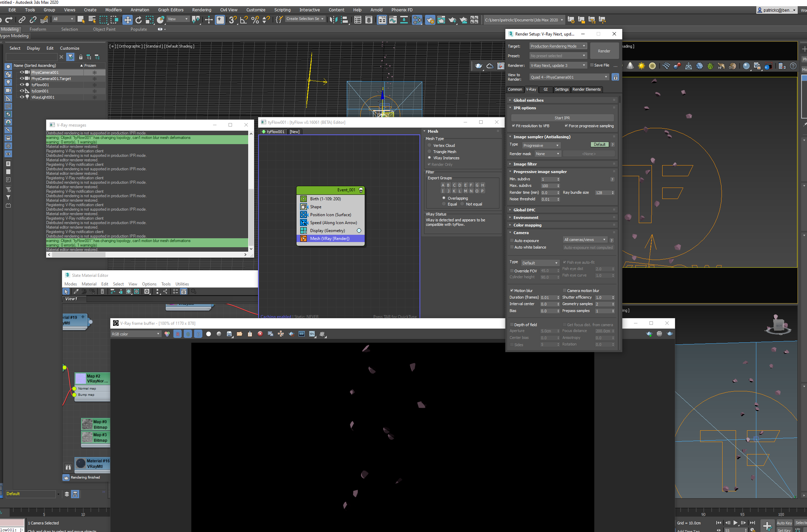This screenshot has width=807, height=532.
Task: Click the lock view icon in Render Setup
Action: click(615, 77)
